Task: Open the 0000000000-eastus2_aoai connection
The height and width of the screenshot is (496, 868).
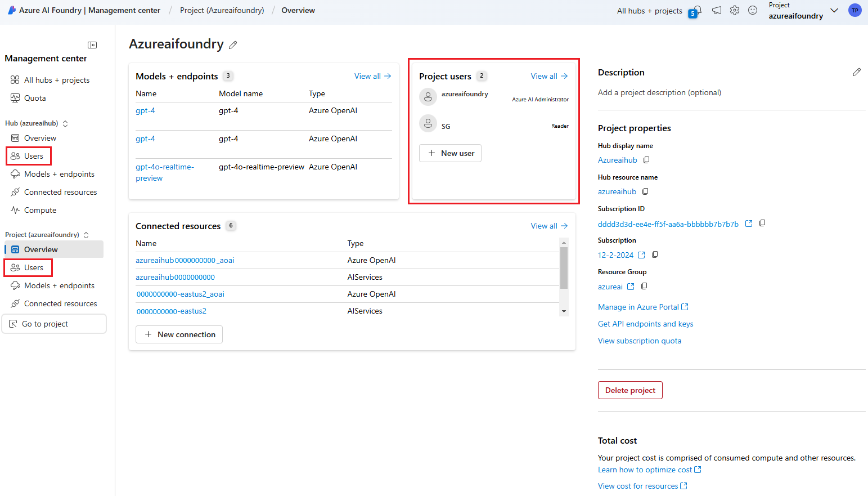Action: (x=181, y=294)
